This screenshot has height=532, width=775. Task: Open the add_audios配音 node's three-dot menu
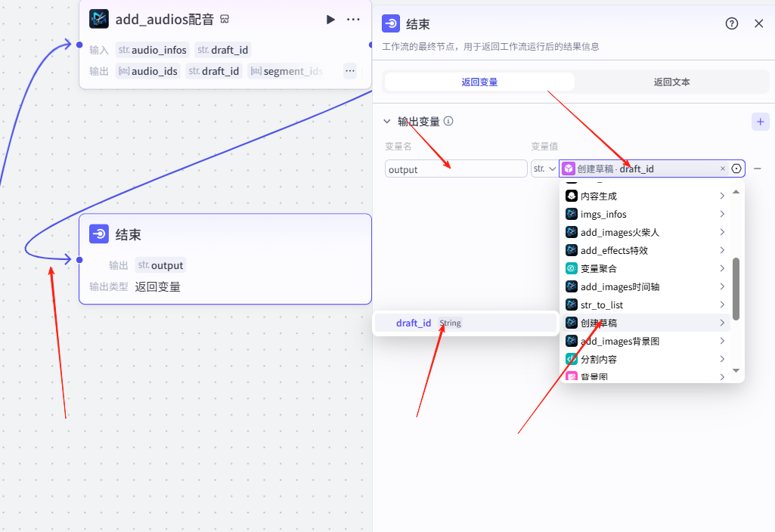(353, 20)
